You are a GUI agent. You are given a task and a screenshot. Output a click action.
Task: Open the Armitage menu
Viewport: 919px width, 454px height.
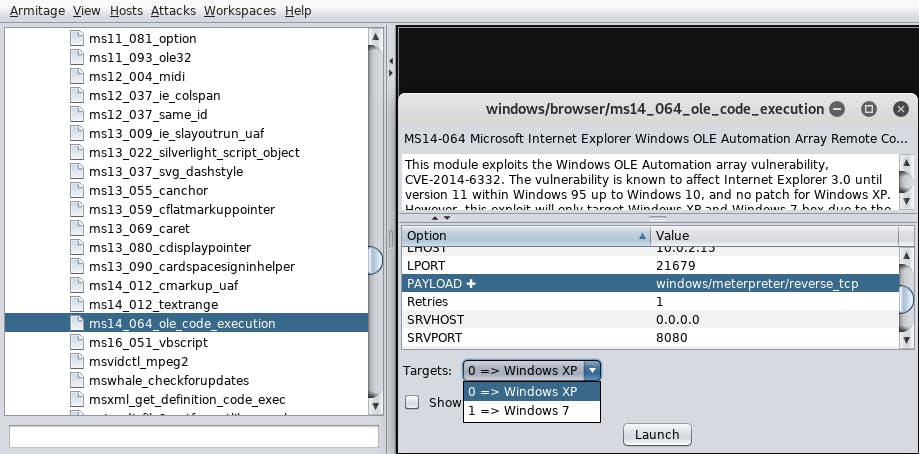[38, 11]
